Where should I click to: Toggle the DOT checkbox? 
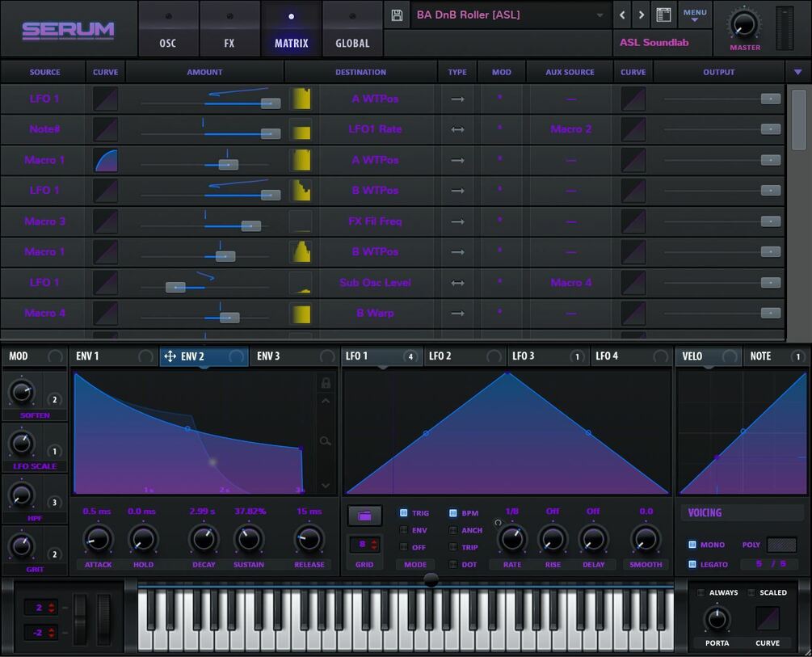(x=453, y=564)
